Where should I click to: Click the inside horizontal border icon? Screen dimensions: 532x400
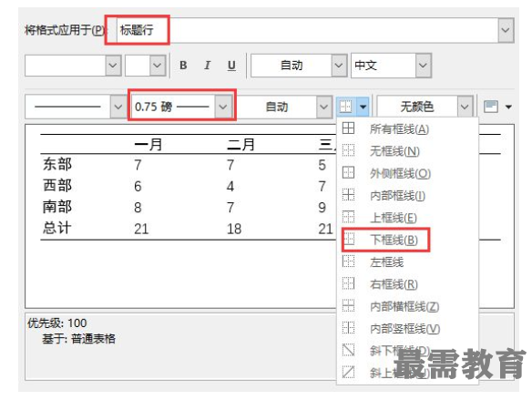click(x=348, y=305)
